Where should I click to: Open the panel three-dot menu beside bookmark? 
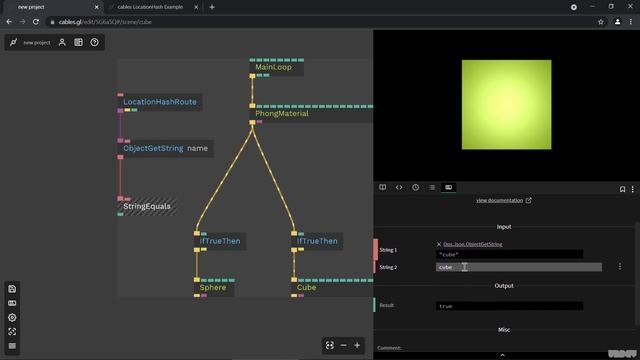tap(633, 189)
